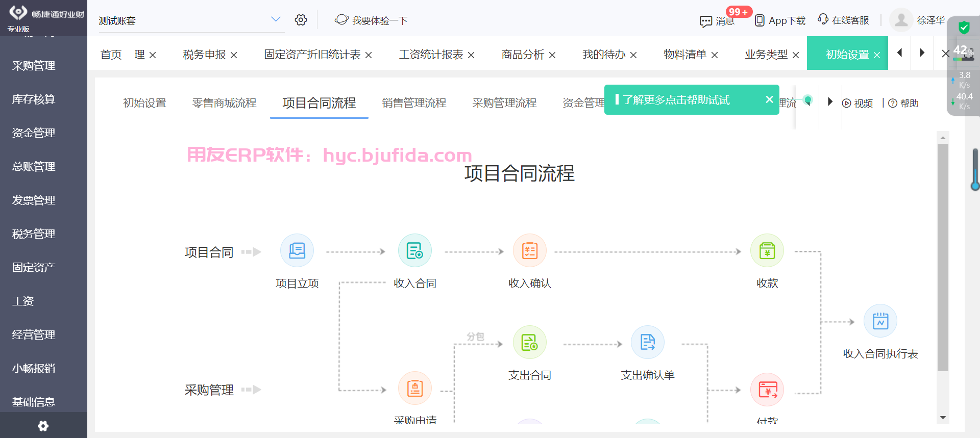Play the 视频 tutorial
Viewport: 980px width, 438px height.
(x=857, y=103)
